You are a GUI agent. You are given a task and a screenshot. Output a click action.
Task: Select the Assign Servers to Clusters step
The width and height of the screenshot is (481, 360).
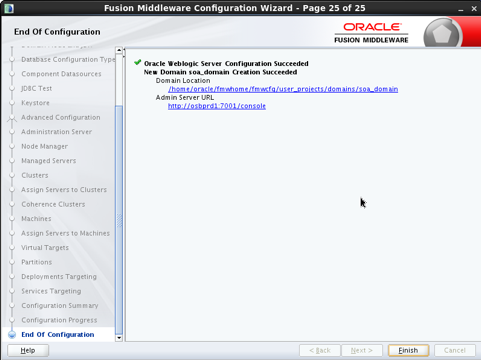[64, 190]
